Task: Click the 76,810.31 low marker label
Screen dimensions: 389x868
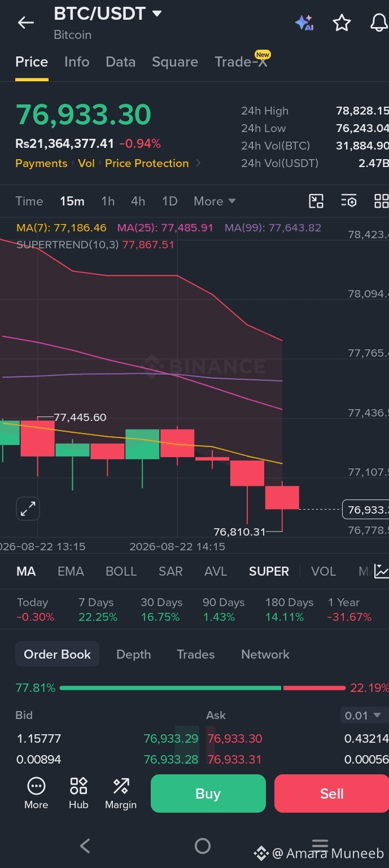Action: click(239, 532)
